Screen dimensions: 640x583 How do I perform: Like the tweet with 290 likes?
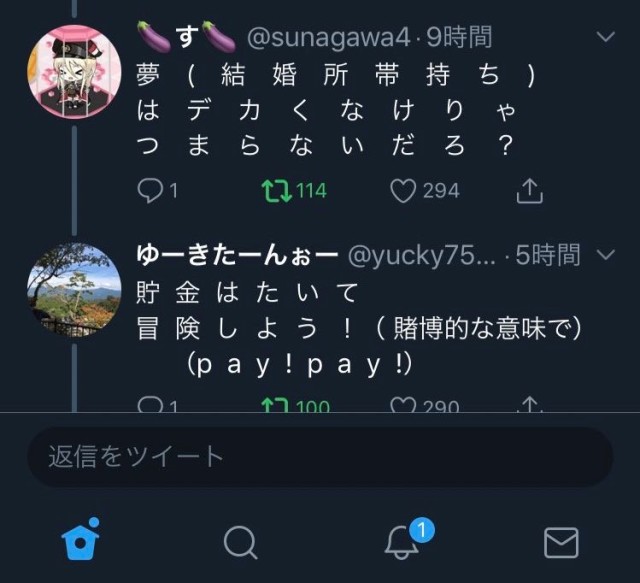click(403, 405)
